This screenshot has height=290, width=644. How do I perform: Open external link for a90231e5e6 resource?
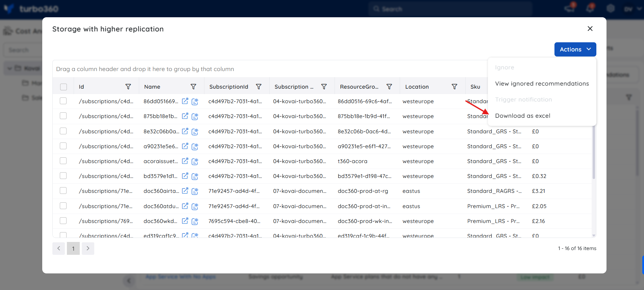[185, 146]
